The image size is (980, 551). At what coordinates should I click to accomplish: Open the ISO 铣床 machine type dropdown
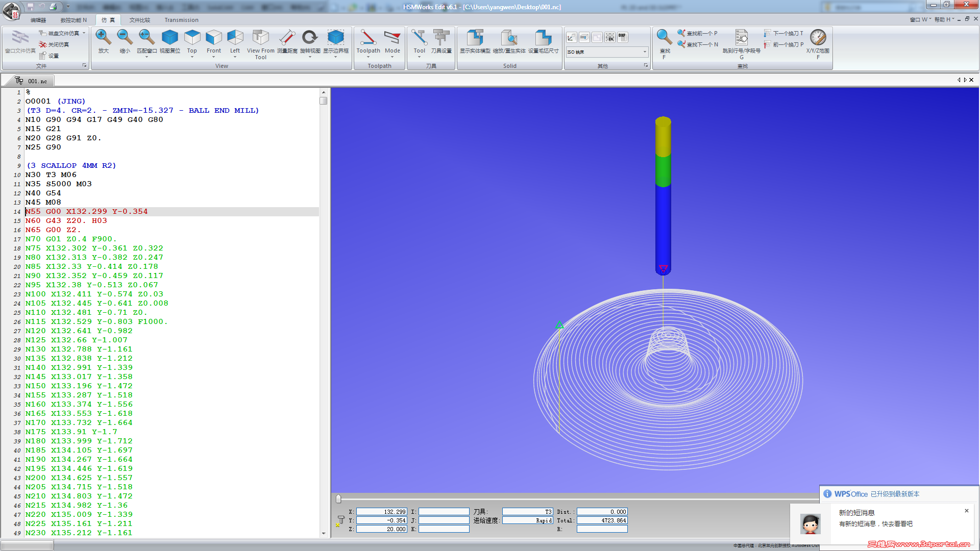point(645,52)
